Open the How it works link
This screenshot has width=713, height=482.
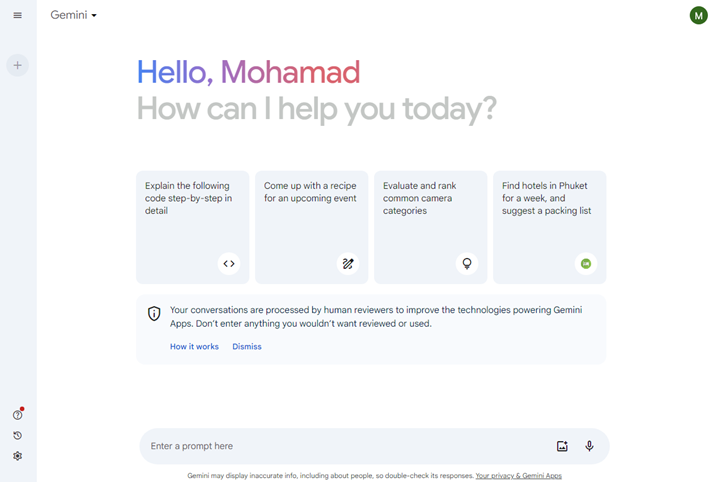(194, 346)
